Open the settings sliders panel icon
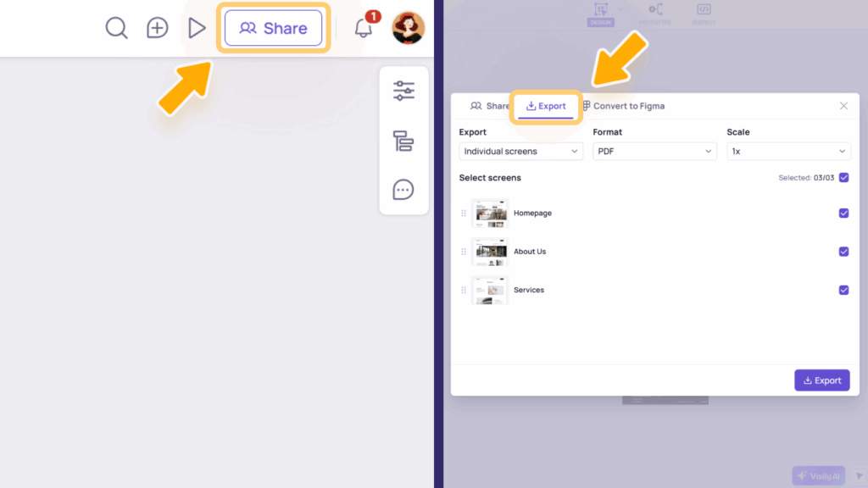This screenshot has width=868, height=488. pyautogui.click(x=403, y=91)
